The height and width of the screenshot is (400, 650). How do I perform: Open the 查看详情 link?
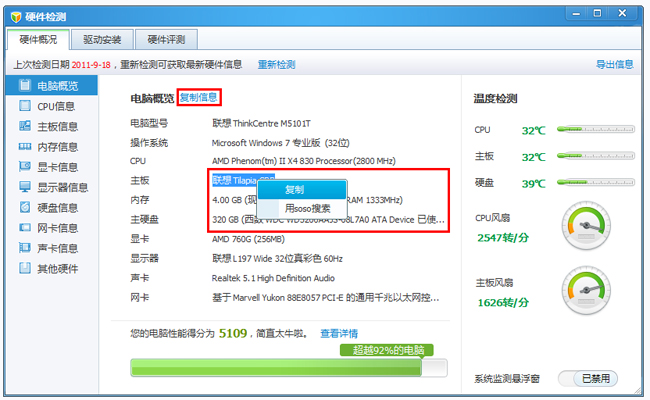pos(339,333)
